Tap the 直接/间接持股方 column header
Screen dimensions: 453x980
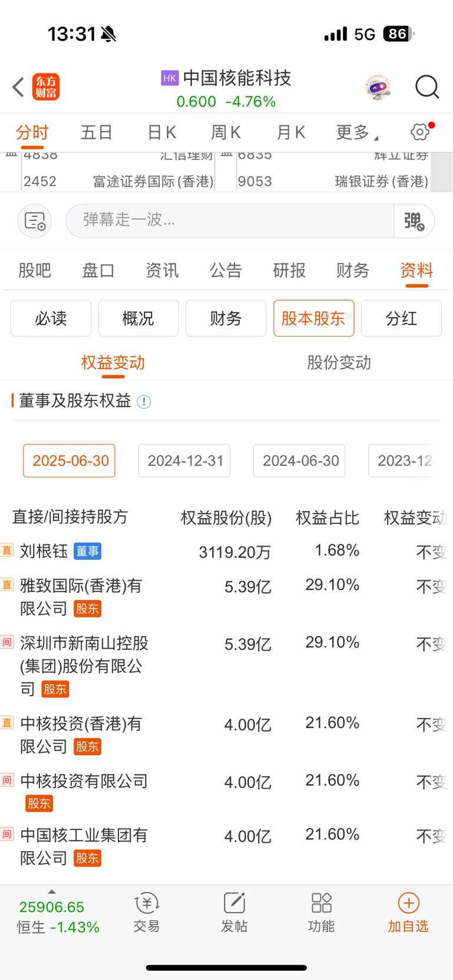[70, 517]
